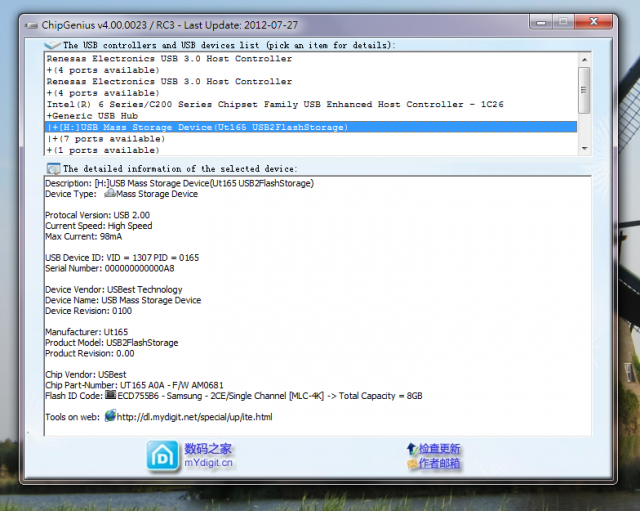Click the USB device list header icon

(x=52, y=44)
